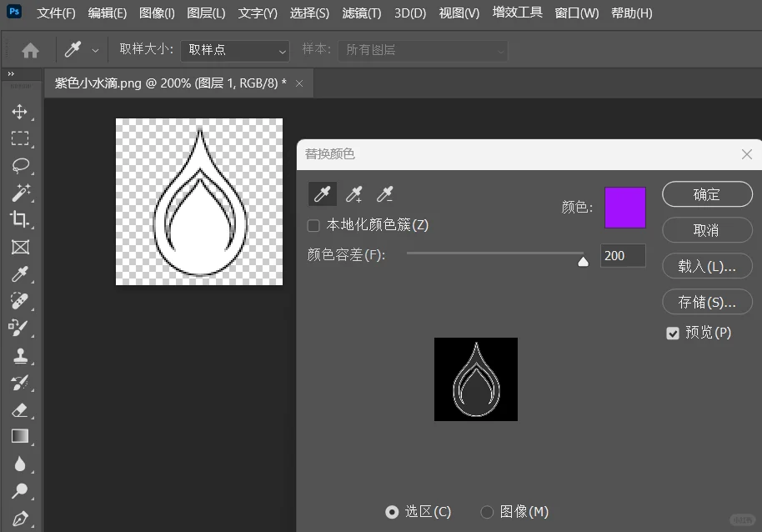
Task: Click the 载入 button
Action: point(707,266)
